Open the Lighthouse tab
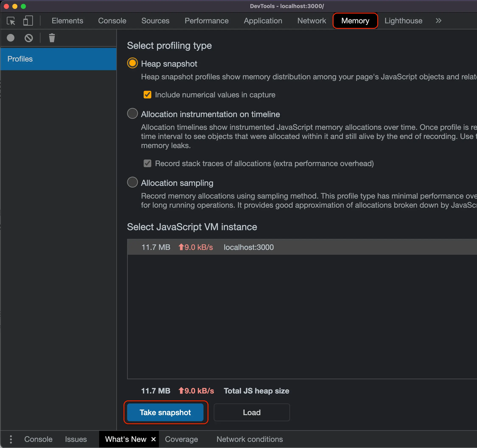Image resolution: width=477 pixels, height=448 pixels. coord(403,21)
